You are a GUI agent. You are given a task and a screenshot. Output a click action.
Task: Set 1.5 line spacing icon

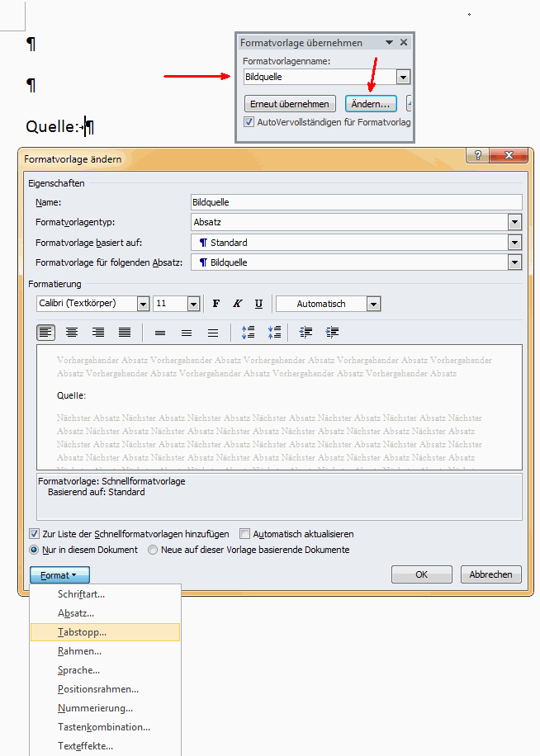(x=187, y=333)
